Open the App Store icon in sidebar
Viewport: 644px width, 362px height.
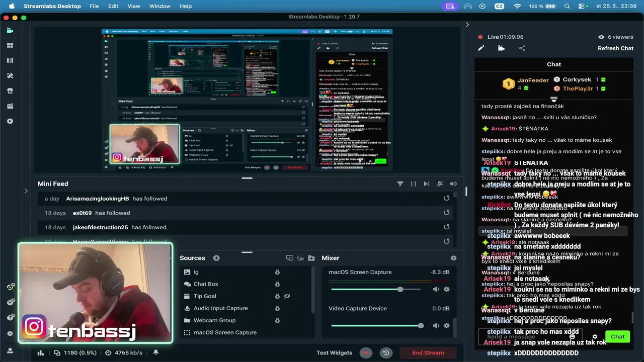coord(10,91)
